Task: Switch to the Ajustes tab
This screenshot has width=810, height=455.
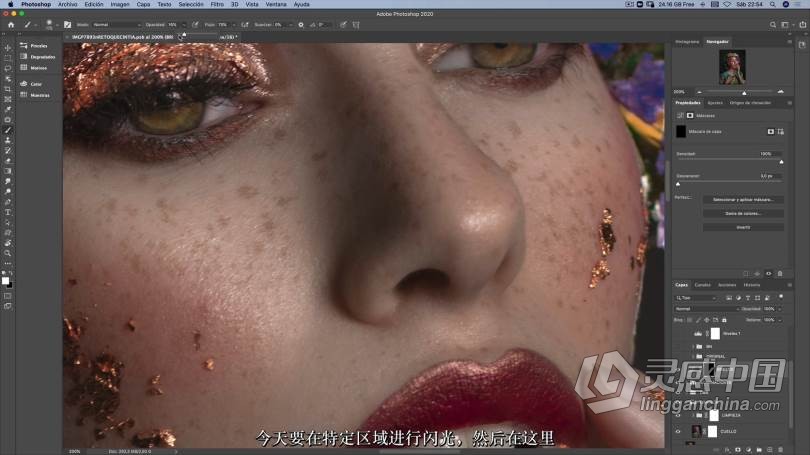Action: tap(715, 103)
